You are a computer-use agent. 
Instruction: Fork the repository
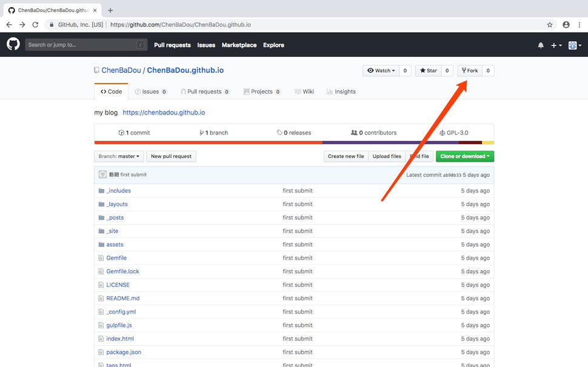(x=470, y=70)
